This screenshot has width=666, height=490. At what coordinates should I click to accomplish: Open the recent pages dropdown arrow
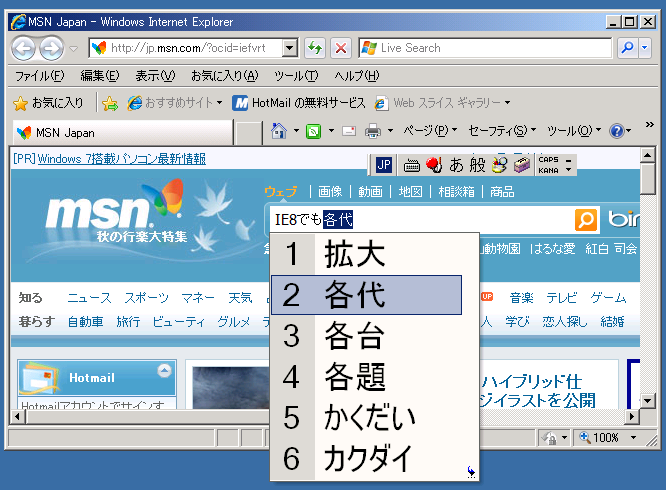click(x=73, y=48)
